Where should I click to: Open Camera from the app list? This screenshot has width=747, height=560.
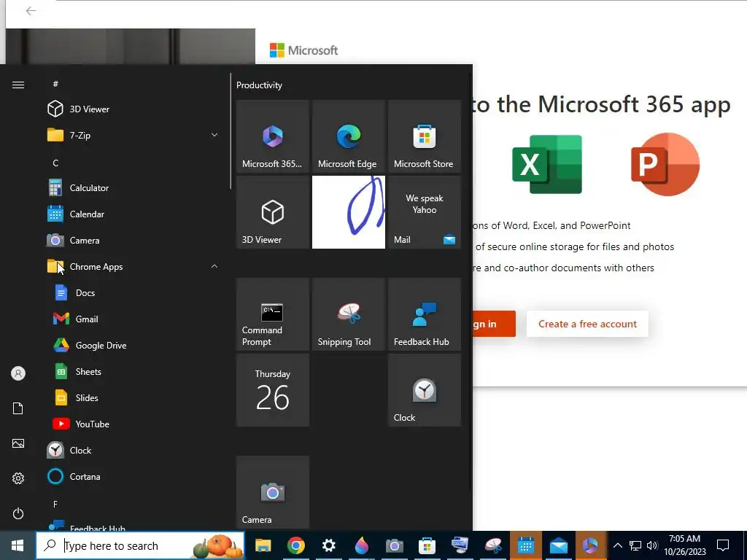coord(133,241)
